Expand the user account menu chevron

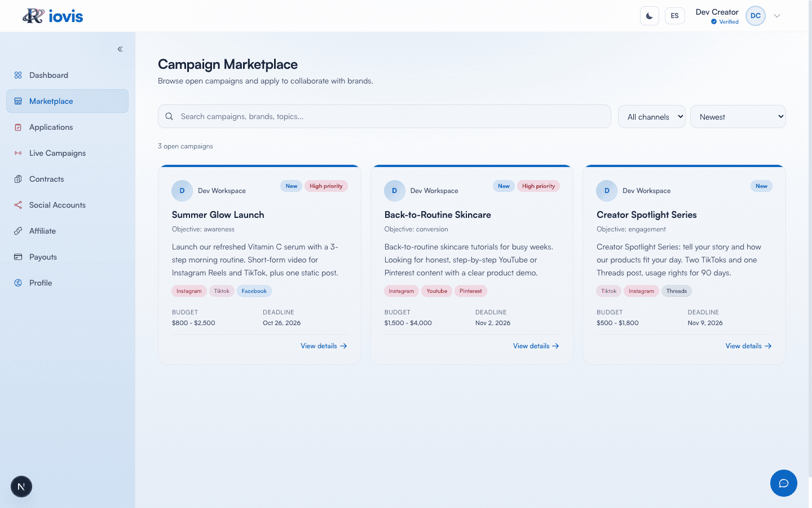[777, 16]
